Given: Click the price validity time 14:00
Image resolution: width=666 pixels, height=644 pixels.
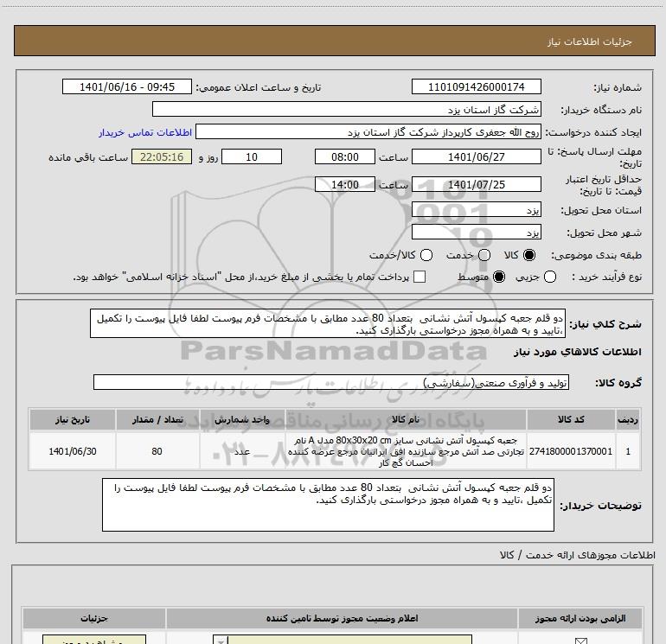Looking at the screenshot, I should click(x=345, y=184).
